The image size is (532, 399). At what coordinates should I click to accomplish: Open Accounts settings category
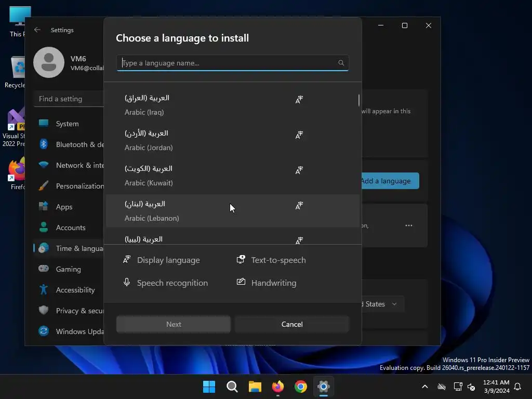tap(69, 228)
